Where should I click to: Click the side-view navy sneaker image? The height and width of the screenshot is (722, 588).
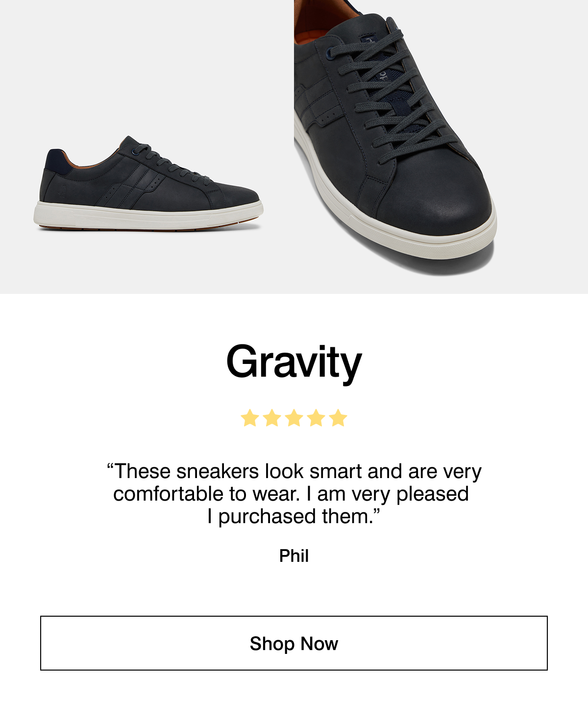pos(147,189)
